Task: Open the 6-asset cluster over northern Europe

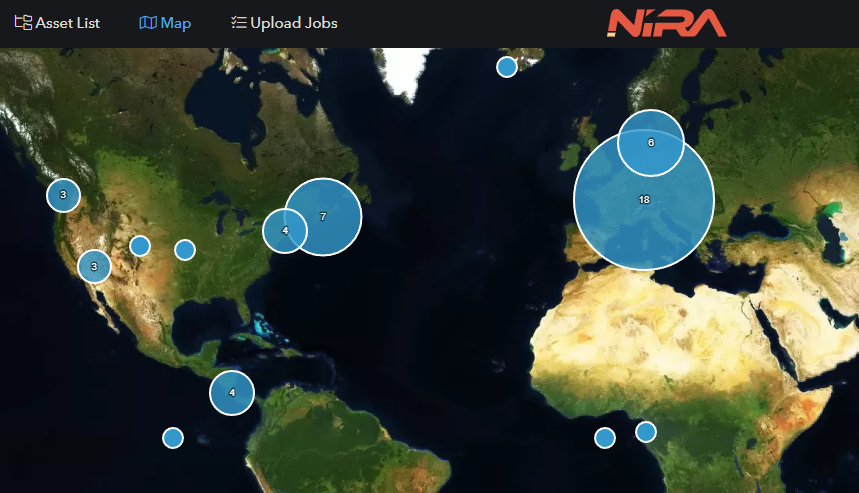Action: point(650,142)
